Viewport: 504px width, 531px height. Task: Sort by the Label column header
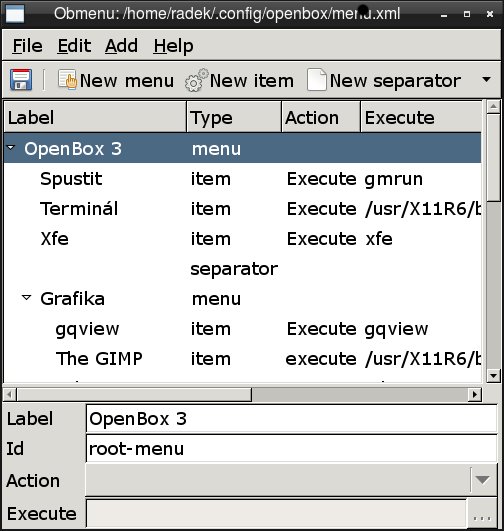[x=95, y=118]
